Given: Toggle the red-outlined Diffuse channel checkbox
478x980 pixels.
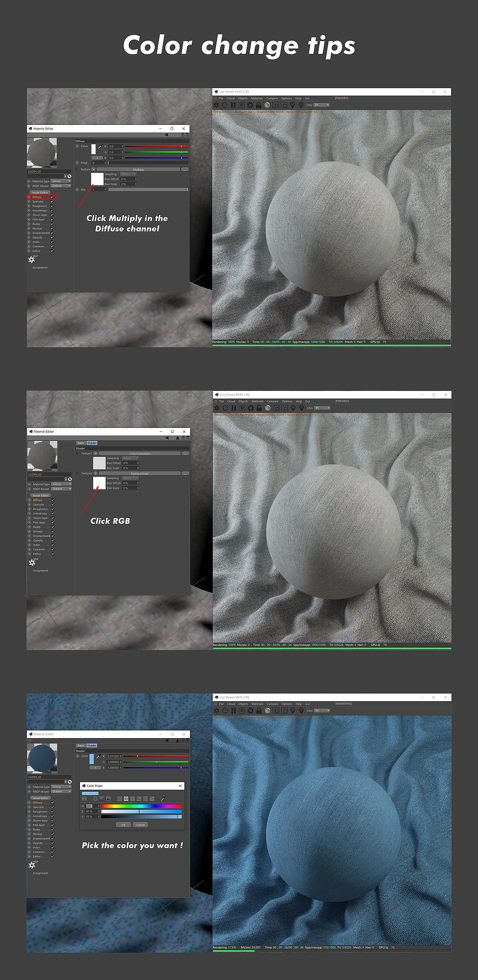Looking at the screenshot, I should [x=52, y=197].
